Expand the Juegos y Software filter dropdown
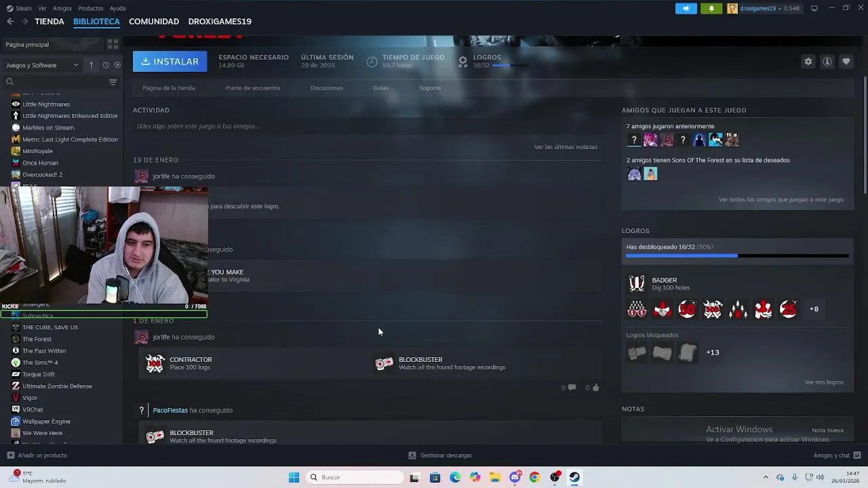The width and height of the screenshot is (868, 488). 42,65
